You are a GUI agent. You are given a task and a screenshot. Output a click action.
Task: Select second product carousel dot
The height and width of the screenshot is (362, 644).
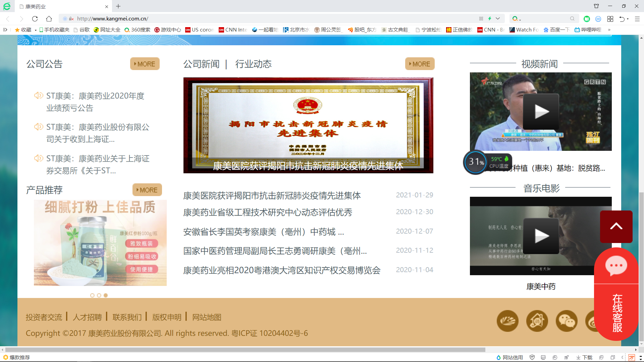click(x=99, y=295)
